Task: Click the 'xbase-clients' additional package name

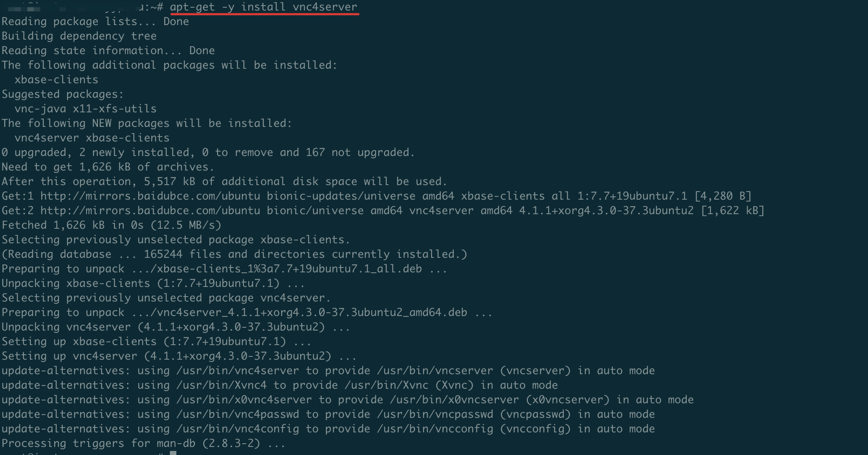Action: pyautogui.click(x=57, y=80)
